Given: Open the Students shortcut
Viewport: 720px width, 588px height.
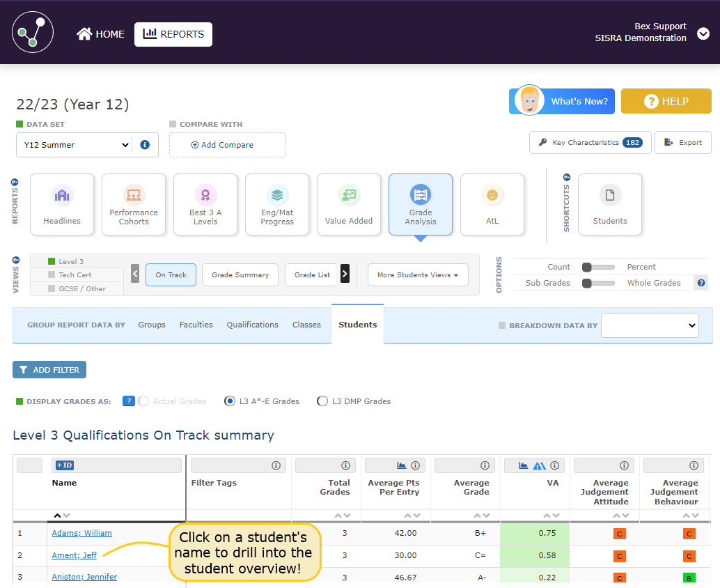Looking at the screenshot, I should tap(610, 205).
